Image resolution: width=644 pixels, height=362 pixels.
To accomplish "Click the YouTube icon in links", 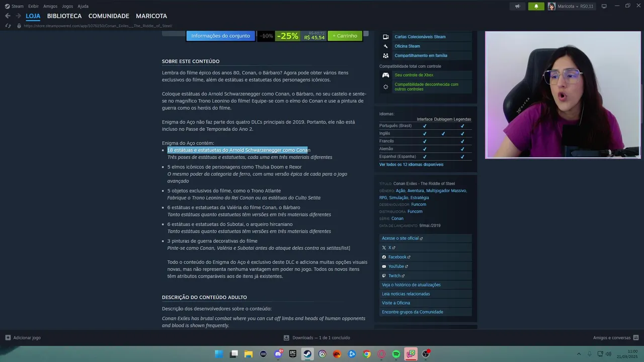I will point(384,266).
